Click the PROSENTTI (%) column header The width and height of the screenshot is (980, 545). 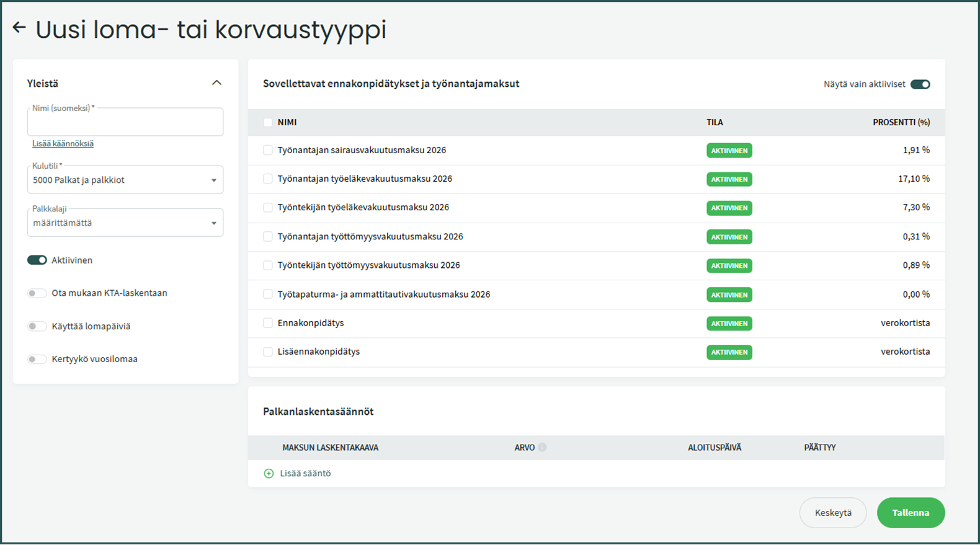[901, 122]
